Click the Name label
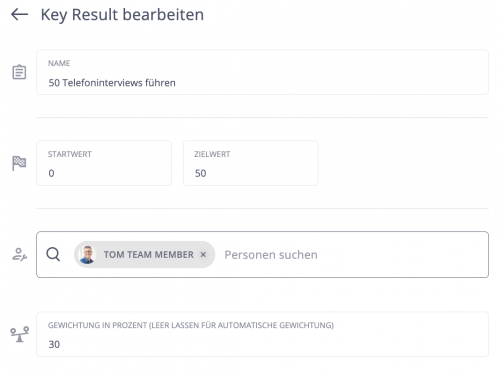The height and width of the screenshot is (375, 500). click(x=59, y=63)
